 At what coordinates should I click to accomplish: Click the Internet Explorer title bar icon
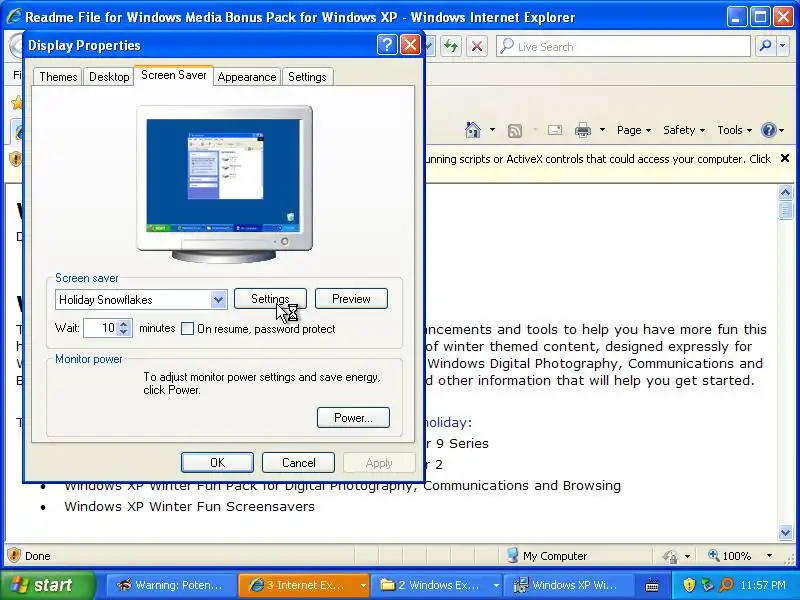(13, 16)
